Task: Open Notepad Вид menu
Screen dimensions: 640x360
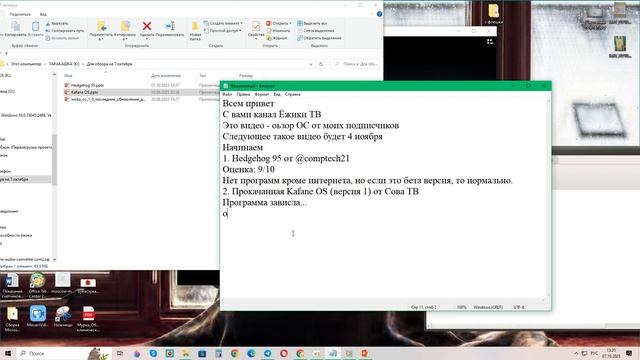Action: click(x=277, y=94)
